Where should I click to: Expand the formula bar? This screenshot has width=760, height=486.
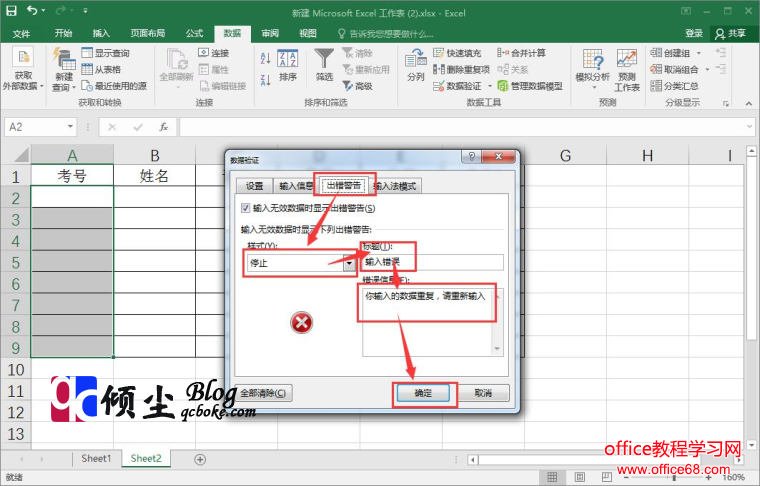[750, 127]
